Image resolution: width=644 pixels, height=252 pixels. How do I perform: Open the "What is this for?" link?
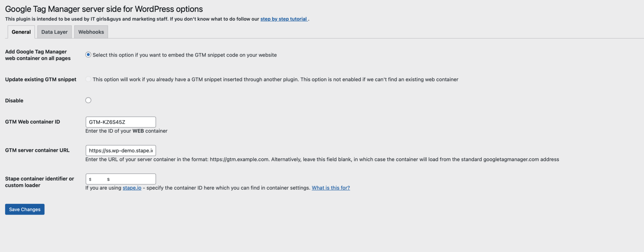(330, 188)
